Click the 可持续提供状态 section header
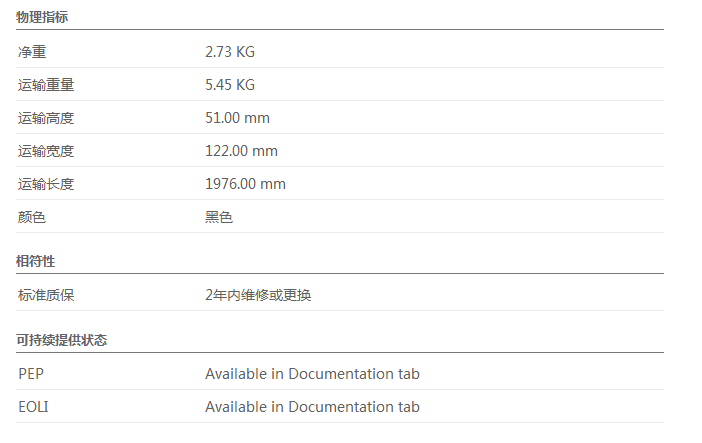The height and width of the screenshot is (443, 702). tap(61, 340)
